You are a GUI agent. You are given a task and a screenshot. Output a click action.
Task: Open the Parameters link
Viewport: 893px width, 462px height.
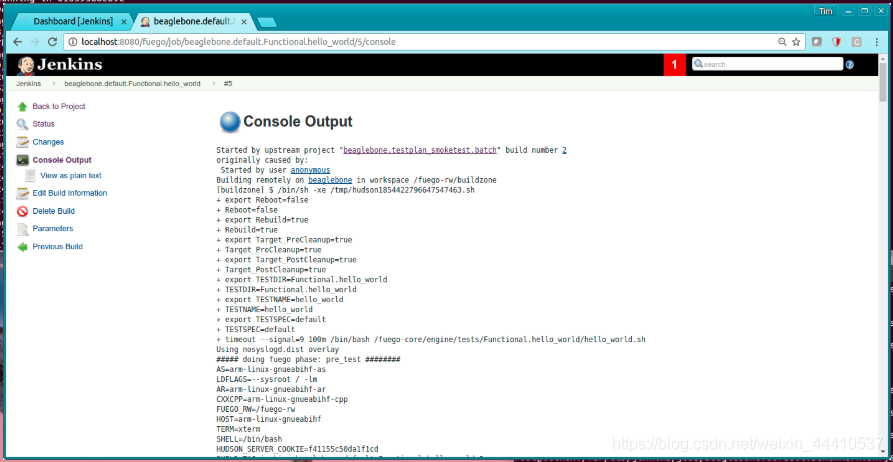(x=53, y=229)
